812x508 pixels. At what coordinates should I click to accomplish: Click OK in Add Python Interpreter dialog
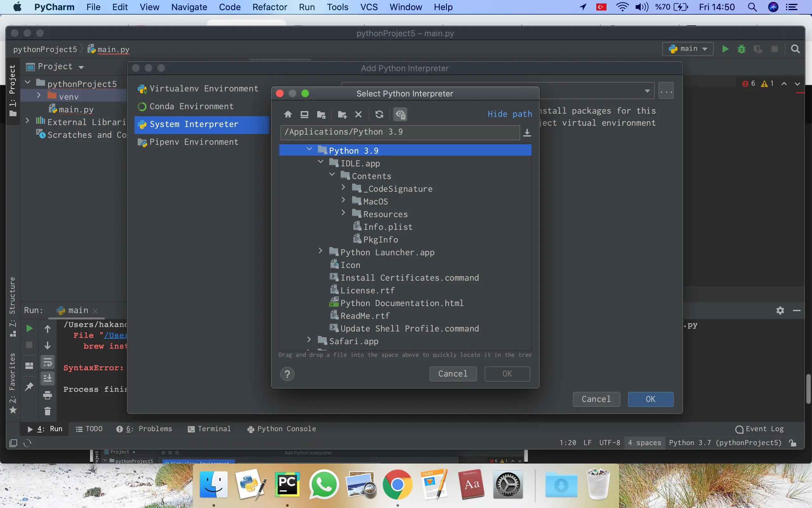[x=651, y=399]
